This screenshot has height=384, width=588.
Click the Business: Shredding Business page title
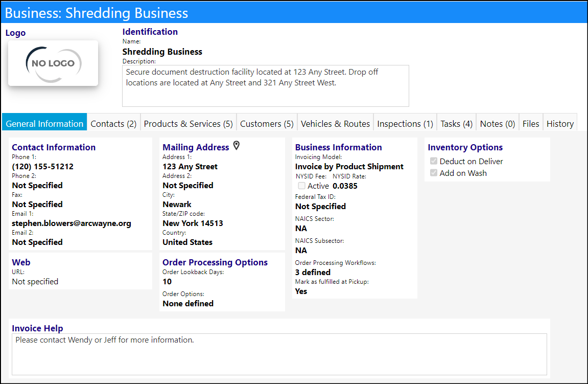97,13
